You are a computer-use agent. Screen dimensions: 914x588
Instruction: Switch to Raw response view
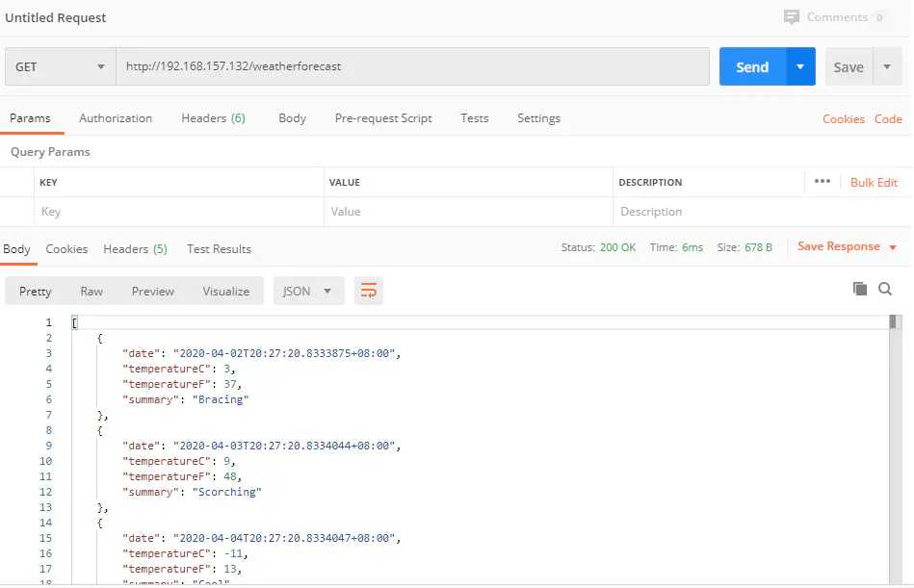[91, 291]
